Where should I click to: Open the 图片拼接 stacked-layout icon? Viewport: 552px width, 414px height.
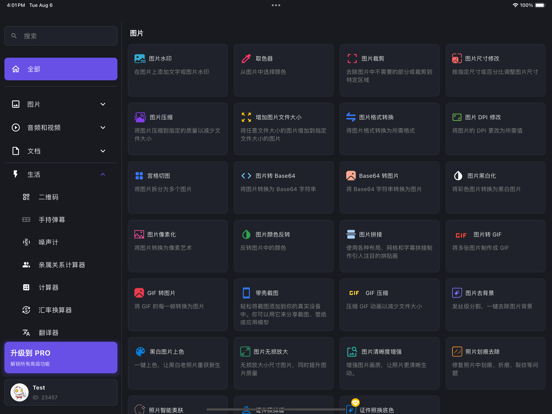click(x=351, y=234)
